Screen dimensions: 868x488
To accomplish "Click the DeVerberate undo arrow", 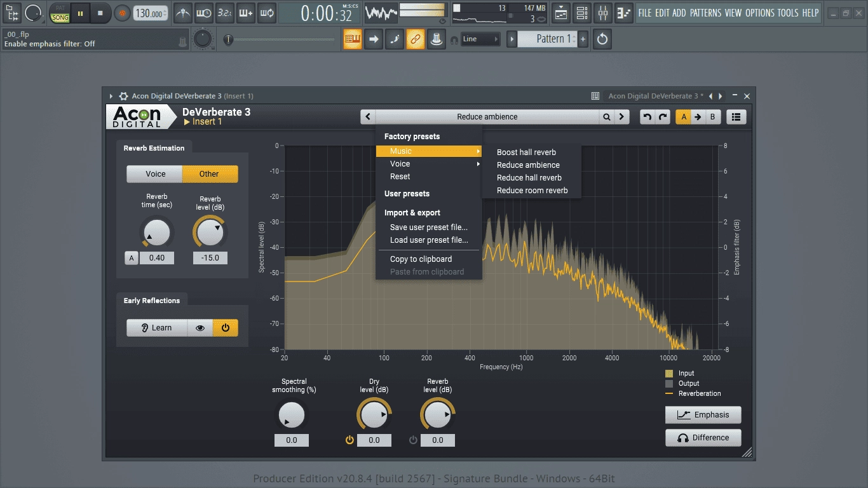I will pyautogui.click(x=647, y=117).
